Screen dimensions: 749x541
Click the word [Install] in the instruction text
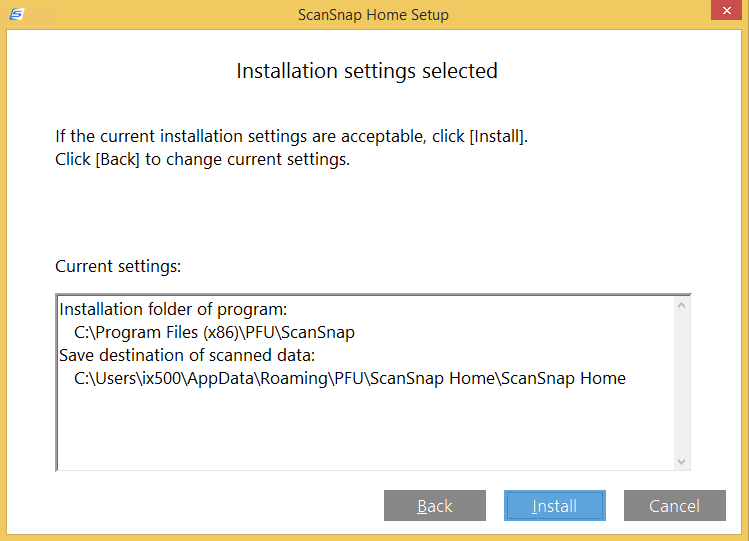496,136
